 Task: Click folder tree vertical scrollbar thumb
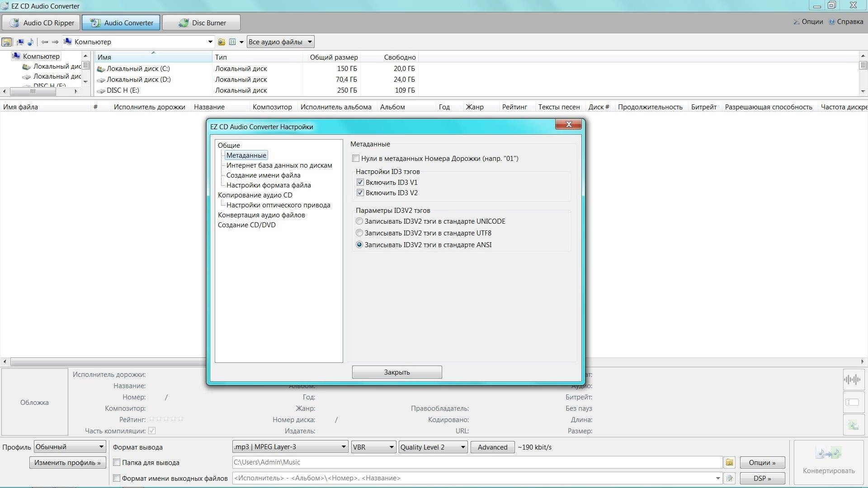[85, 66]
